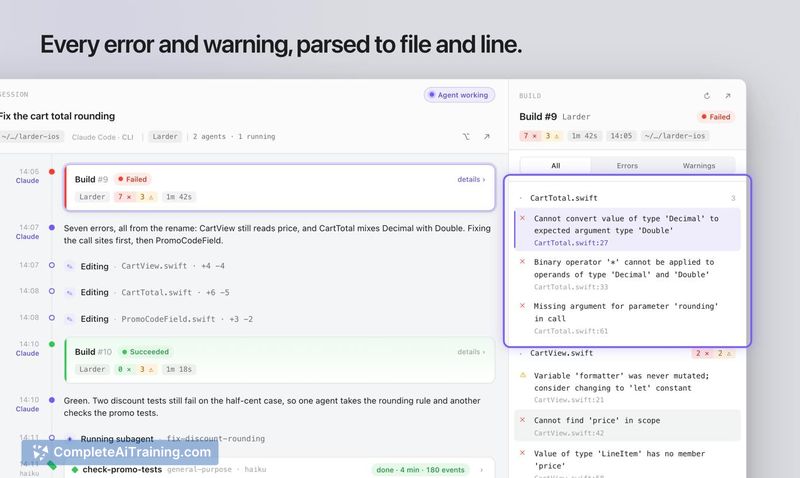Viewport: 800px width, 478px height.
Task: Select the 'LineItem has no member price' error
Action: tap(627, 461)
